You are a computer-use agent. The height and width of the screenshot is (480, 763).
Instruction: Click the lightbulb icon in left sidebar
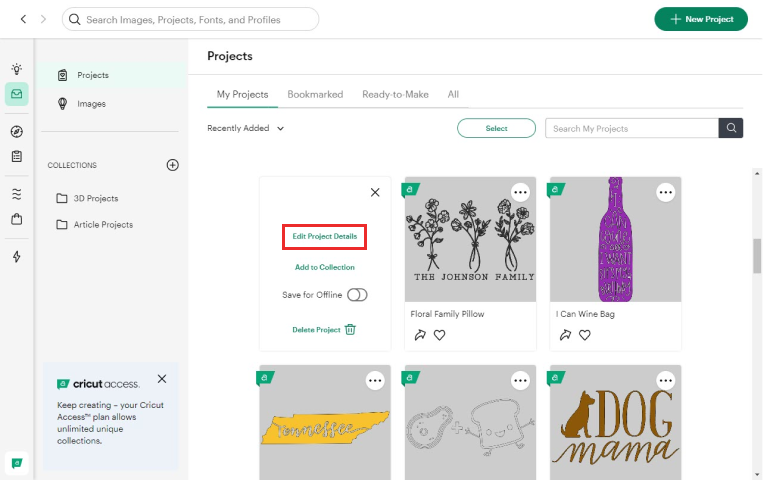tap(16, 69)
